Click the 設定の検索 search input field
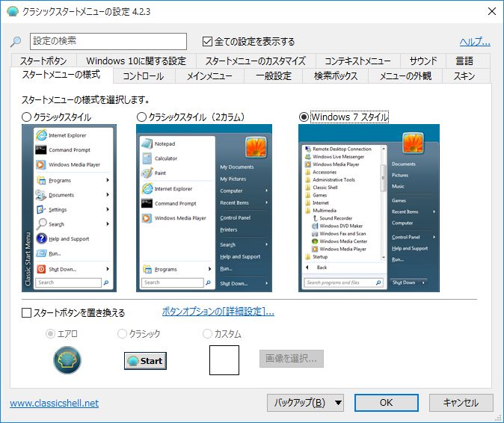 pyautogui.click(x=108, y=41)
